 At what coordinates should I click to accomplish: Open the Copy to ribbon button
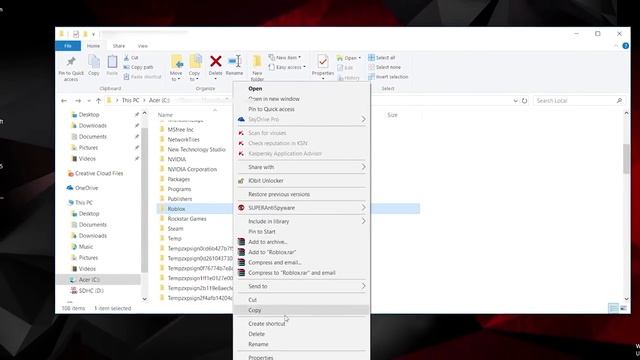pos(195,68)
